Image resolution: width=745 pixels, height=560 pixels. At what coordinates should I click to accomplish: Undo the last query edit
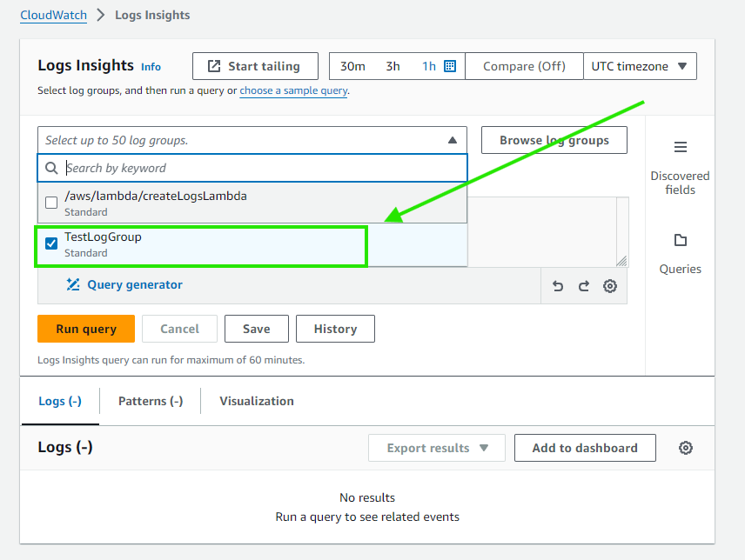point(558,285)
